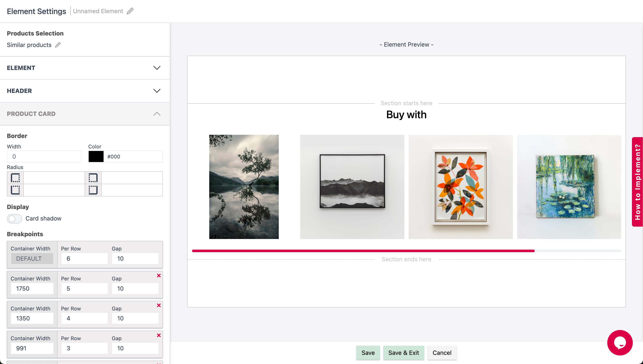Click Save & Exit button
This screenshot has width=643, height=364.
404,353
